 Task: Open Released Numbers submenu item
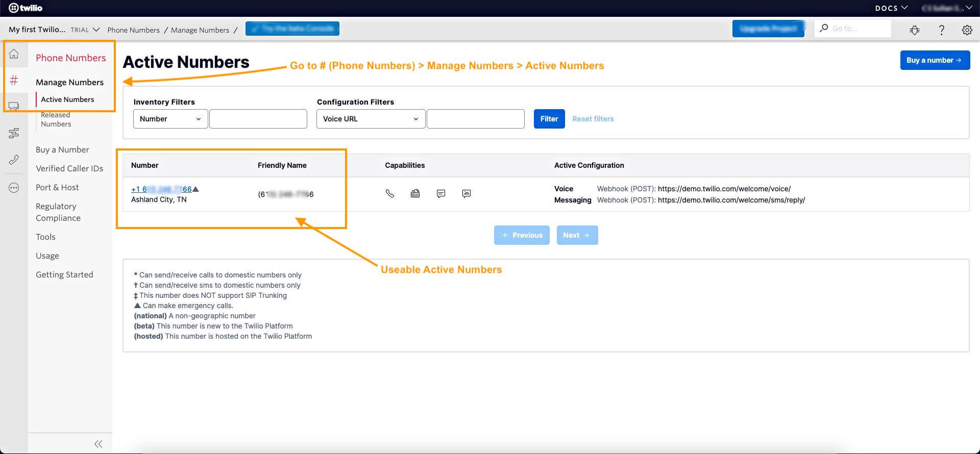56,119
